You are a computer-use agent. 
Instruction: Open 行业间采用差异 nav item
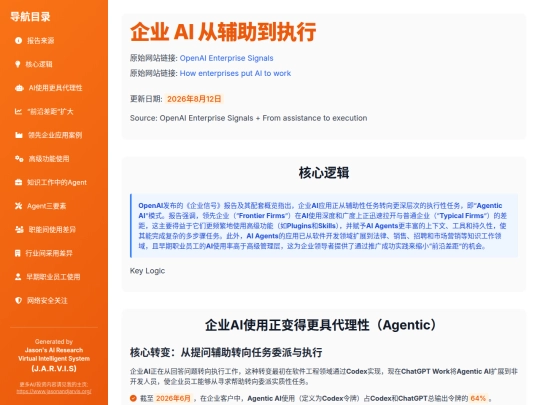coord(49,253)
